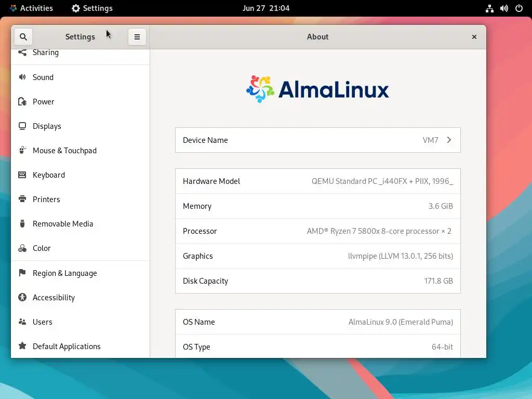Click the Processor label
Screen dimensions: 532x399
[x=200, y=231]
